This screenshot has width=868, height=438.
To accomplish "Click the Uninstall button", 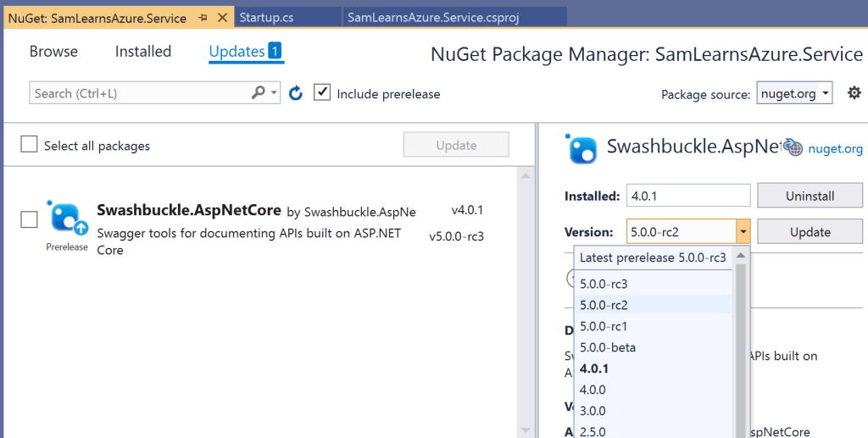I will point(810,196).
